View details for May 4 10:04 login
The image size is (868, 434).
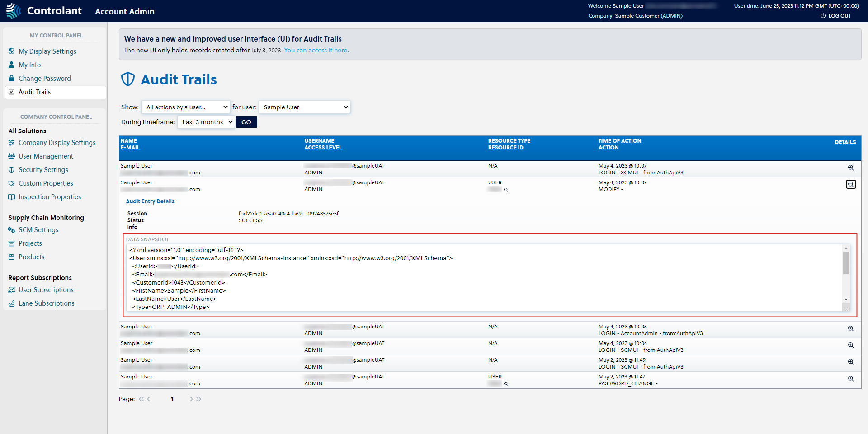coord(851,345)
